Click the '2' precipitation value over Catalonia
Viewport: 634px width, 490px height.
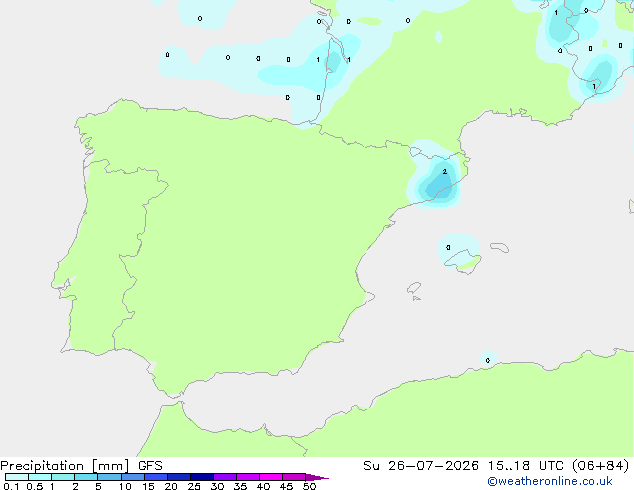[445, 172]
